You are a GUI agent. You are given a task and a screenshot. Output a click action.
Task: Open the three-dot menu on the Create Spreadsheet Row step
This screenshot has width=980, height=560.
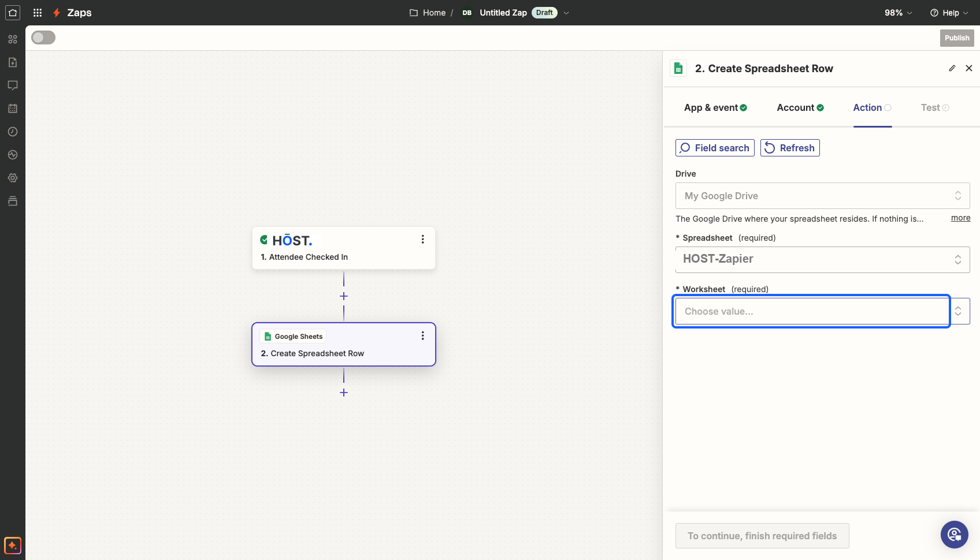click(x=423, y=335)
